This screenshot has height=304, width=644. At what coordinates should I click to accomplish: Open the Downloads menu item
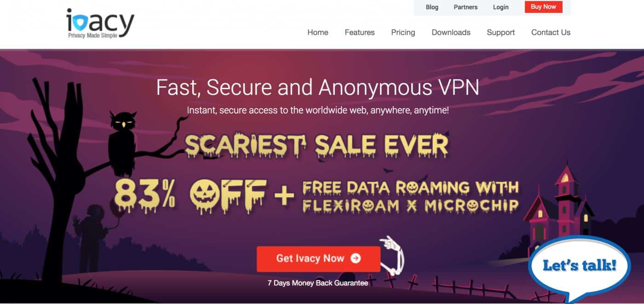click(x=451, y=32)
